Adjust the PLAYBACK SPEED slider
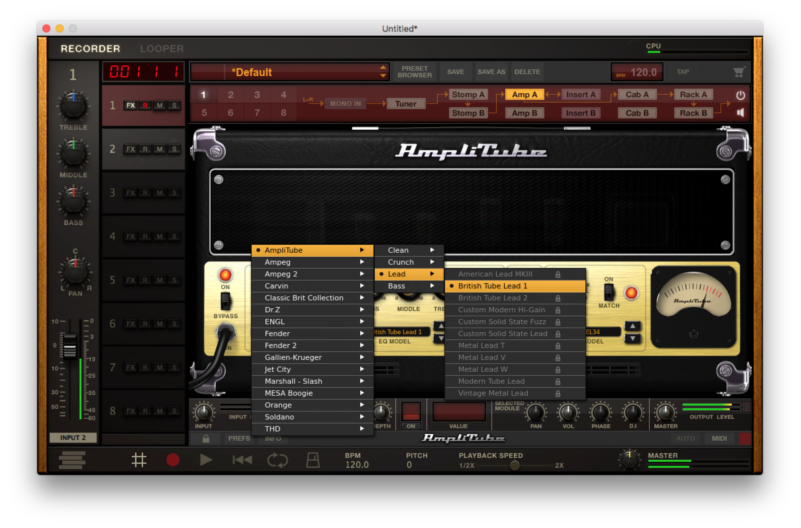Screen dimensions: 801x528 515,465
